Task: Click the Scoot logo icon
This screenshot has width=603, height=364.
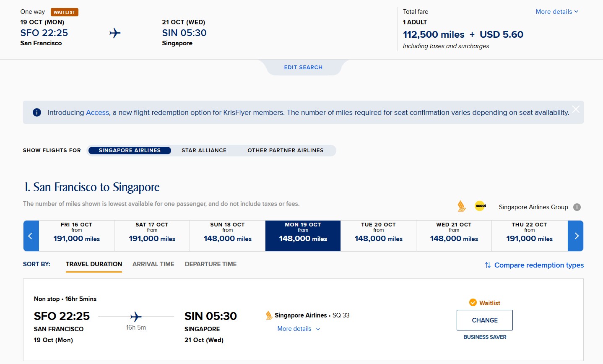Action: pyautogui.click(x=481, y=206)
